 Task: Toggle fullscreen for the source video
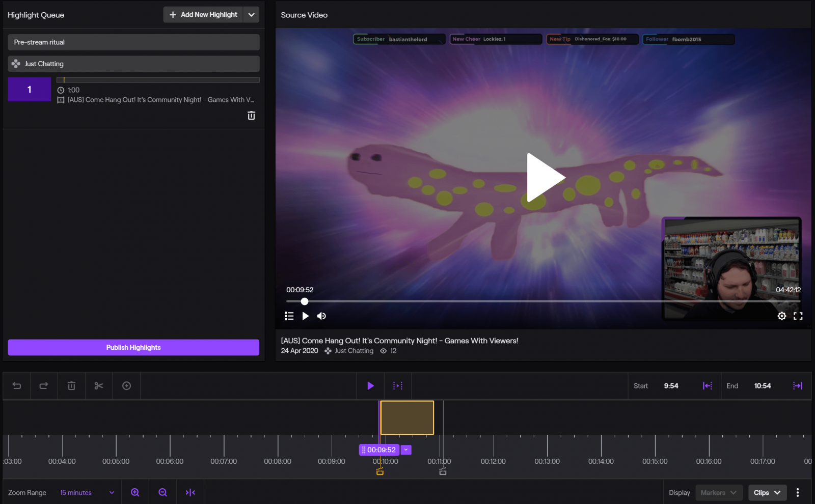click(x=798, y=316)
